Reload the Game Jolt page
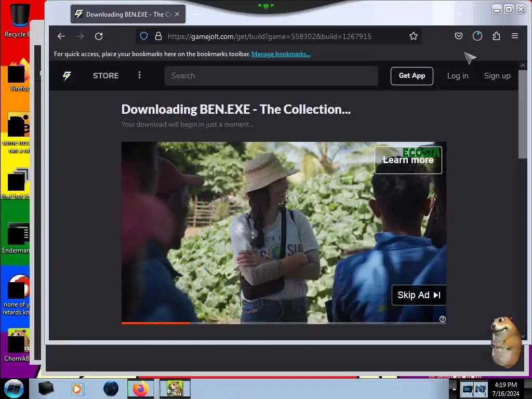532x399 pixels. pyautogui.click(x=99, y=36)
